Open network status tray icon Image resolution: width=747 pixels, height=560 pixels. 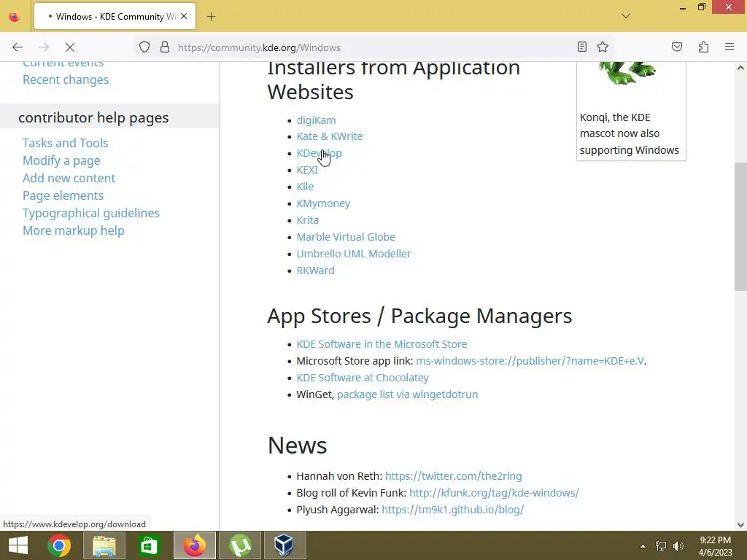[661, 546]
